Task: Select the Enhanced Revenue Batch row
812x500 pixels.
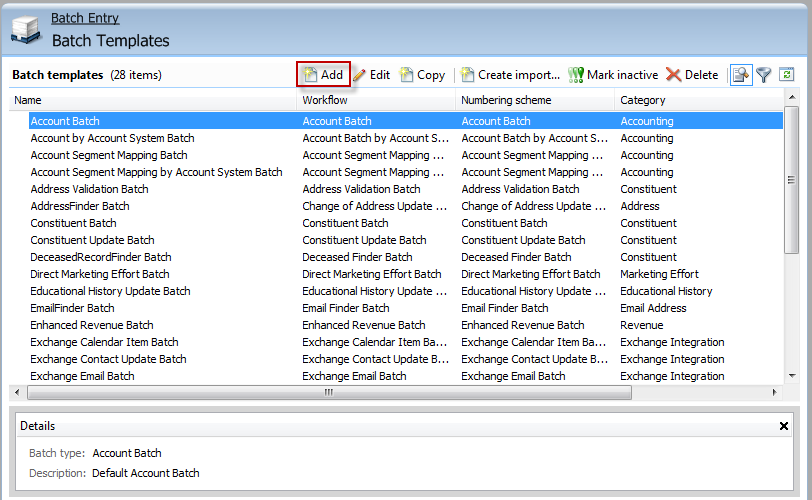Action: (x=92, y=325)
